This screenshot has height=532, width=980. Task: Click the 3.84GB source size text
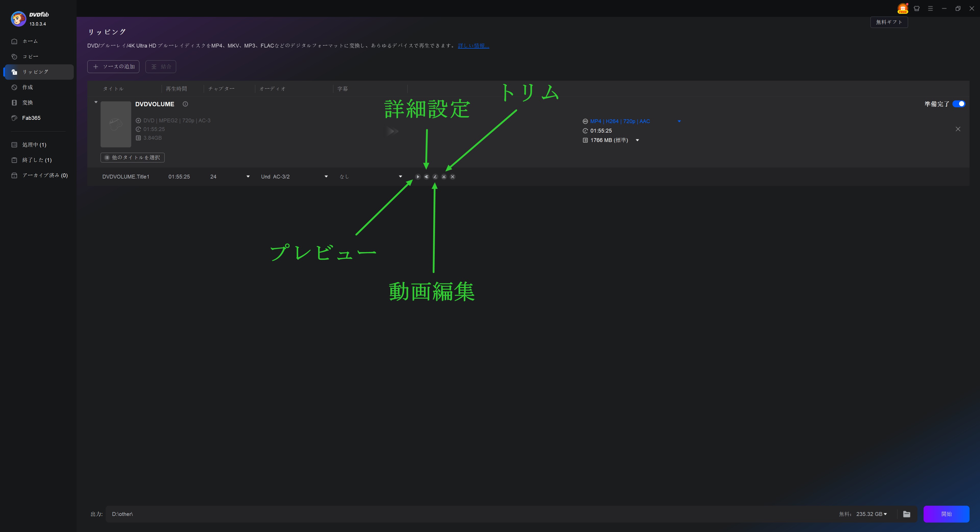153,138
